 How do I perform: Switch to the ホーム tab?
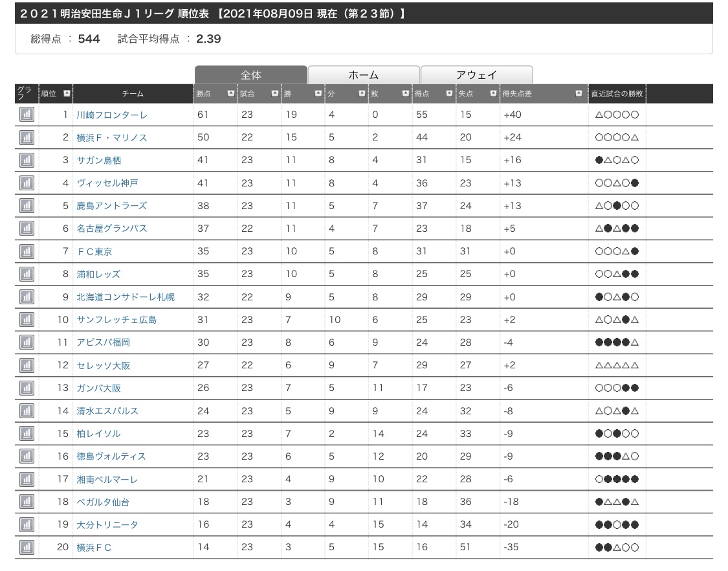coord(364,75)
